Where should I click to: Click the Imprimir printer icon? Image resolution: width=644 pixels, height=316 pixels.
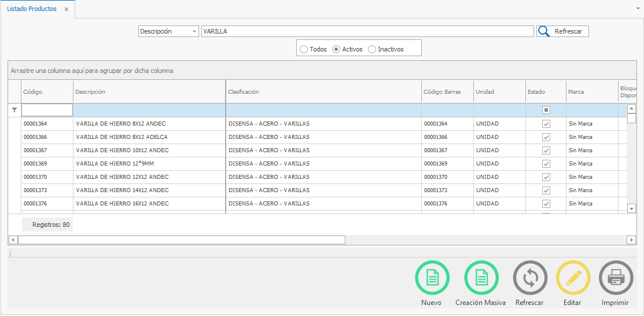coord(616,278)
